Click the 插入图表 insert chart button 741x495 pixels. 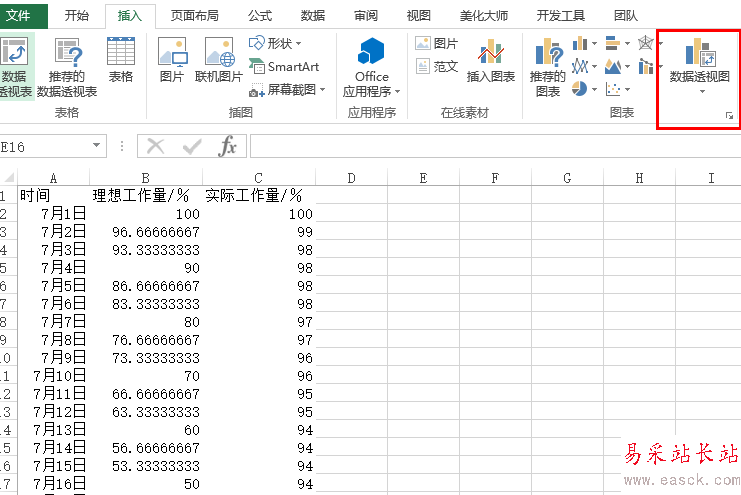click(491, 60)
